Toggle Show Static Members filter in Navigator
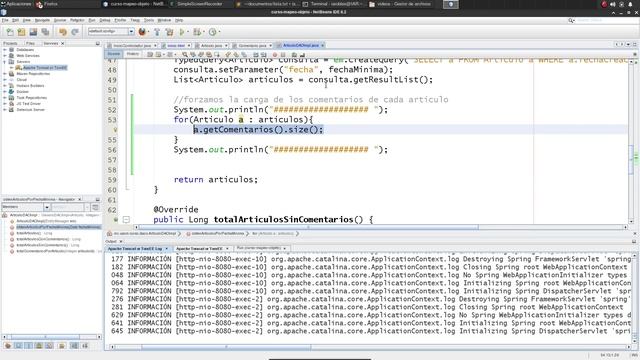The image size is (640, 360). [29, 345]
